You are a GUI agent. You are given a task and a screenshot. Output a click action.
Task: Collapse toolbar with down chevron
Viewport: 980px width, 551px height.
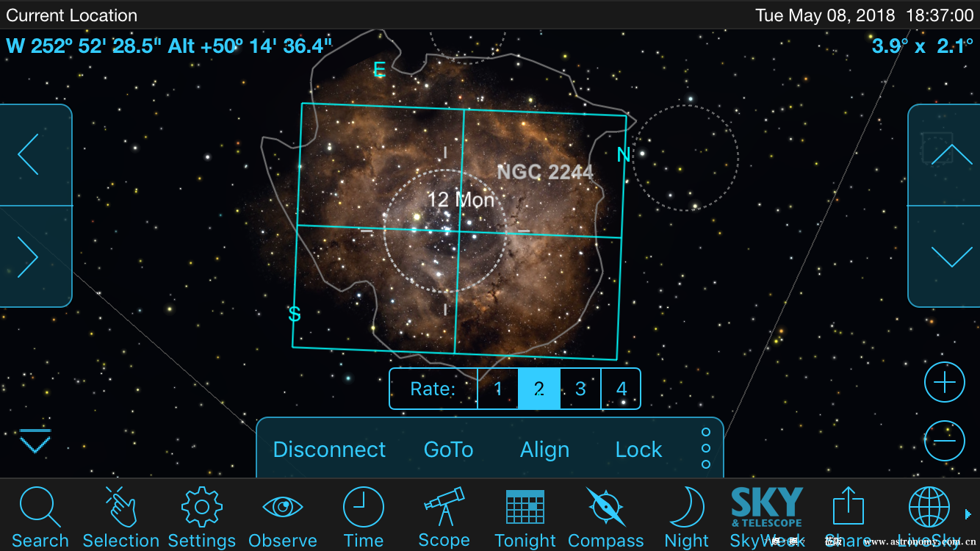coord(35,441)
